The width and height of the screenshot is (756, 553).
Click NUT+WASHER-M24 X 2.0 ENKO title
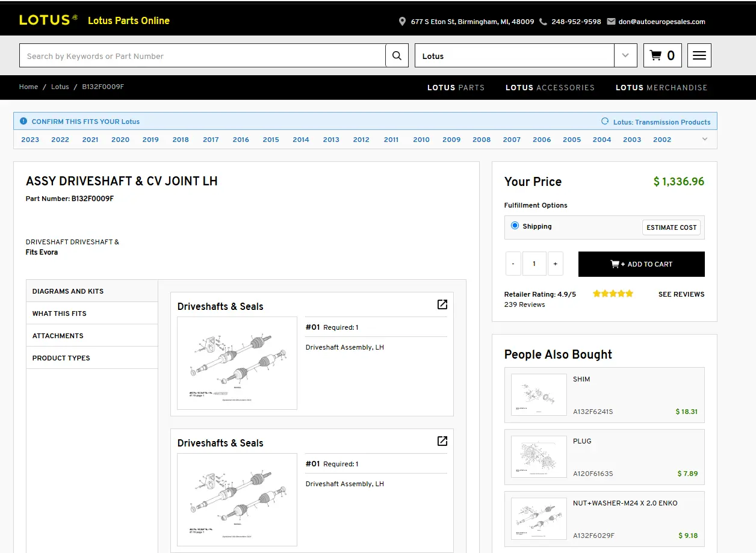tap(625, 503)
